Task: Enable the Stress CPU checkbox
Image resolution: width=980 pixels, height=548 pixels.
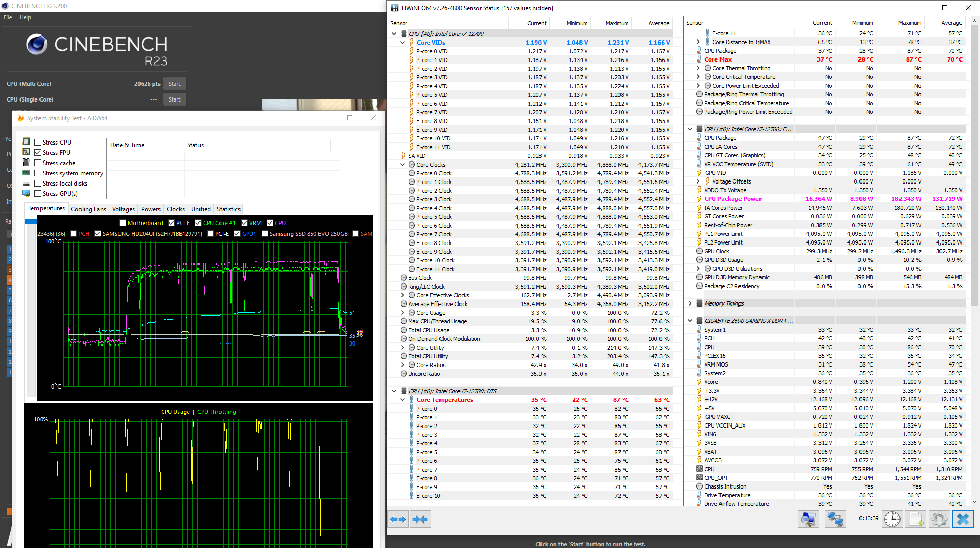Action: 38,143
